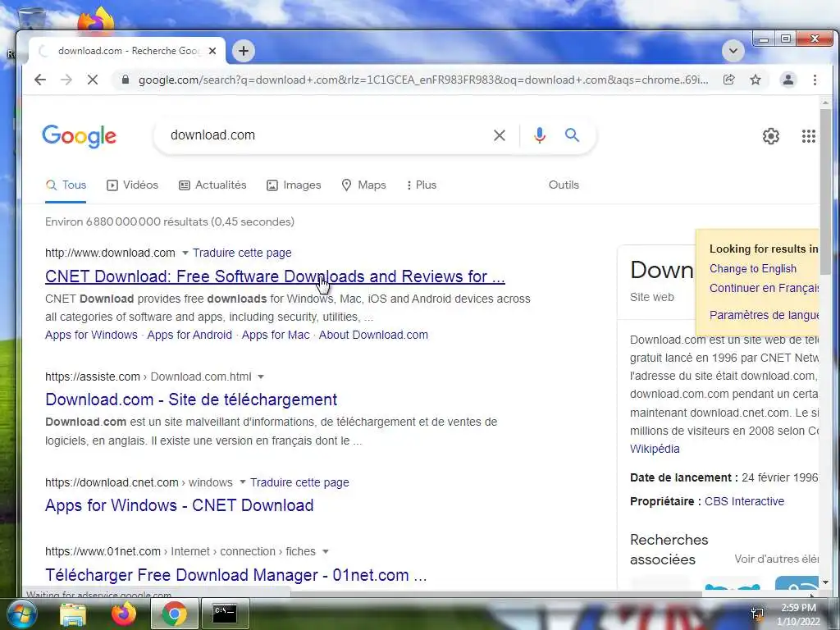The image size is (840, 630).
Task: Choose Continuer en Français
Action: click(x=764, y=288)
